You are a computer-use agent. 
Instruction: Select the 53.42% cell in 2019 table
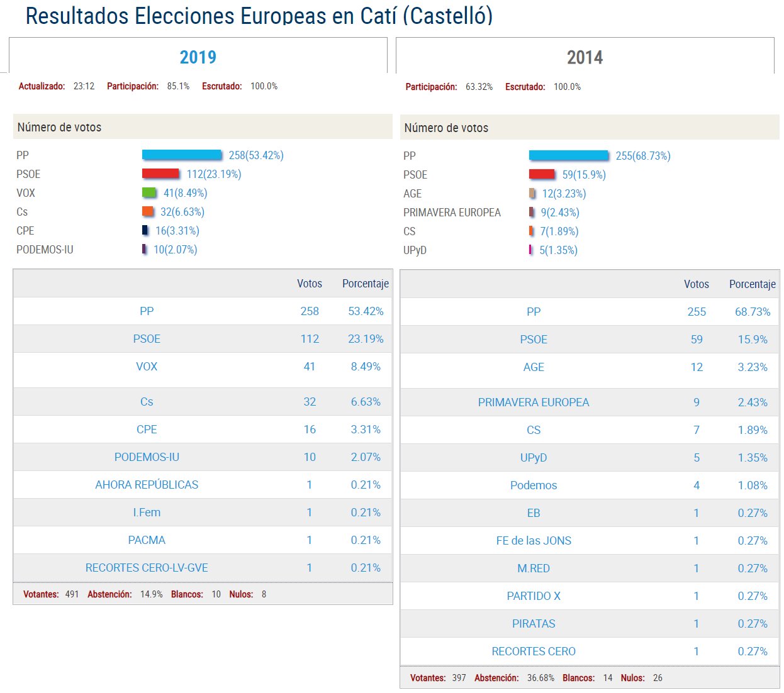tap(366, 311)
